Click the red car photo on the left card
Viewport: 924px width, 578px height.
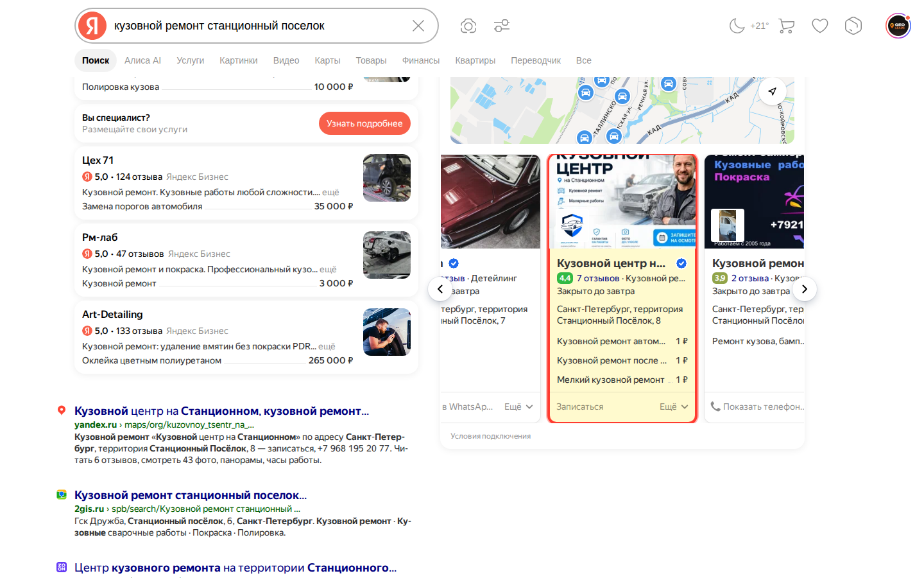[x=491, y=202]
